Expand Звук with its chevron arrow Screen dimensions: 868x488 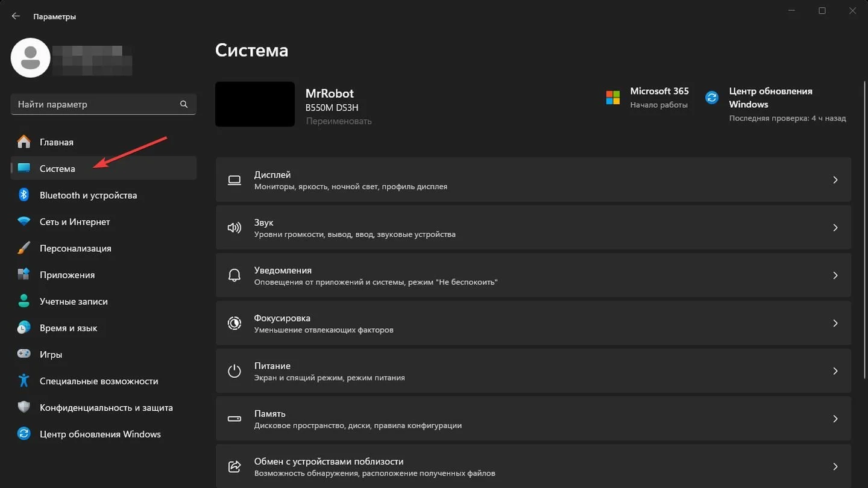pyautogui.click(x=835, y=228)
